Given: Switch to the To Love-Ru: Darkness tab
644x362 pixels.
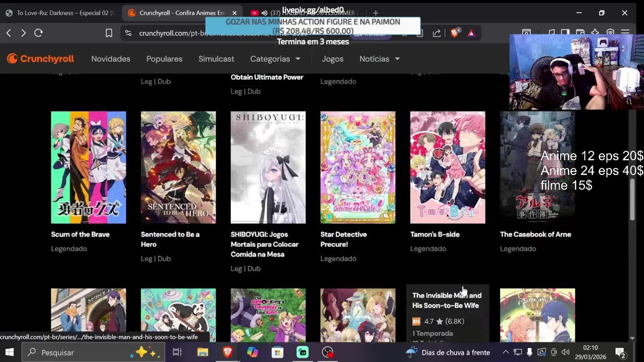Looking at the screenshot, I should (x=59, y=13).
